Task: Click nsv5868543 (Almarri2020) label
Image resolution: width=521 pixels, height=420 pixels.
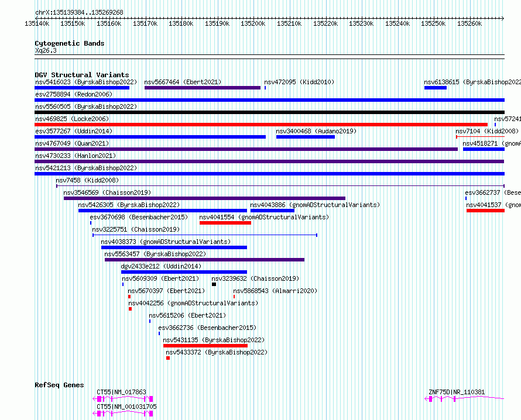Action: (275, 291)
